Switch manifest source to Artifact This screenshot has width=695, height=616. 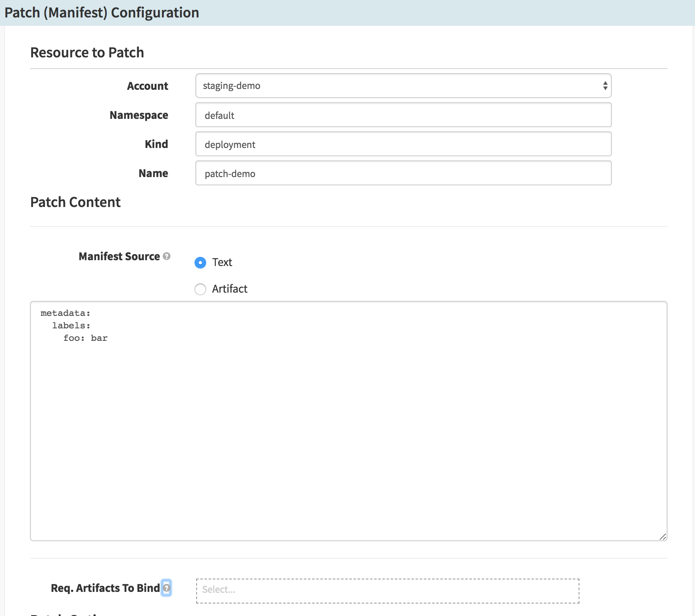click(x=200, y=289)
